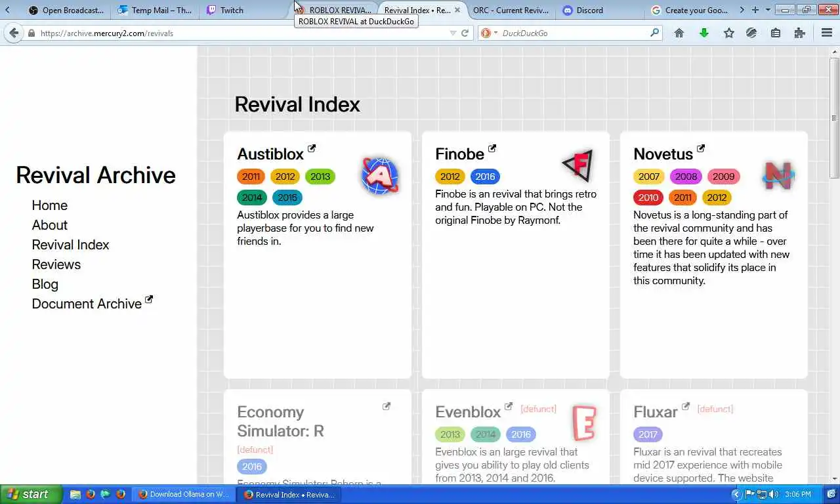The height and width of the screenshot is (504, 840).
Task: Close the Revival Index tab
Action: click(457, 10)
